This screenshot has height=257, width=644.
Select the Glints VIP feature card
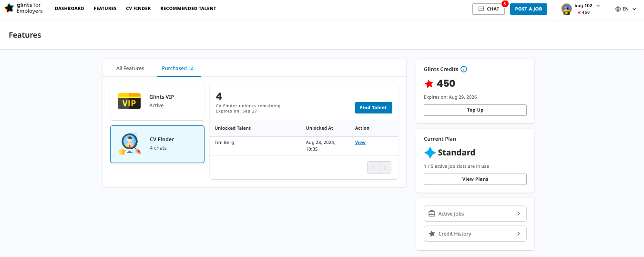click(x=157, y=102)
